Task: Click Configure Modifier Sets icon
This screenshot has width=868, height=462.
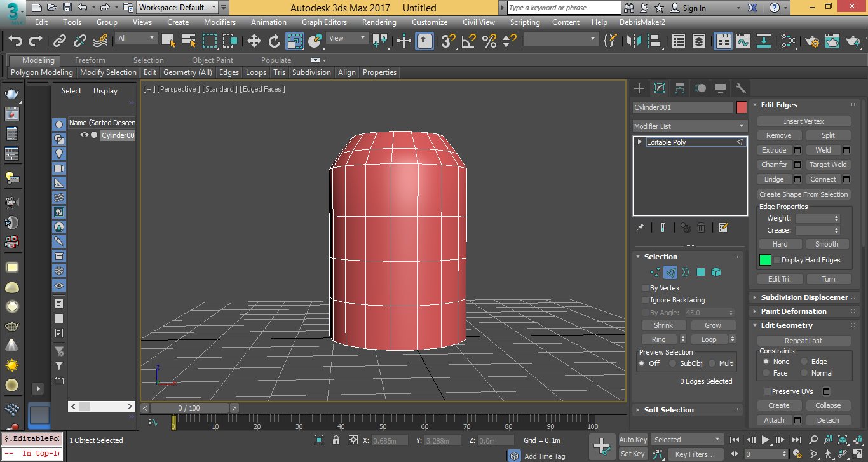Action: click(x=722, y=228)
